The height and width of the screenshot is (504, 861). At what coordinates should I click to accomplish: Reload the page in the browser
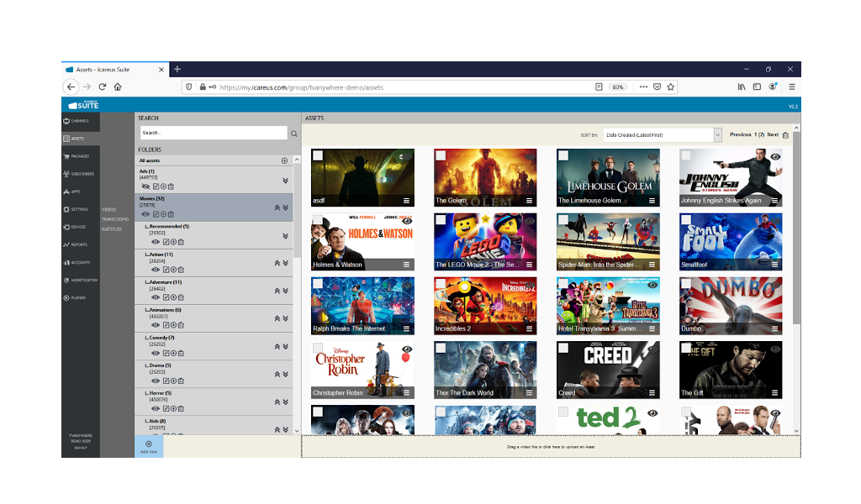[102, 87]
